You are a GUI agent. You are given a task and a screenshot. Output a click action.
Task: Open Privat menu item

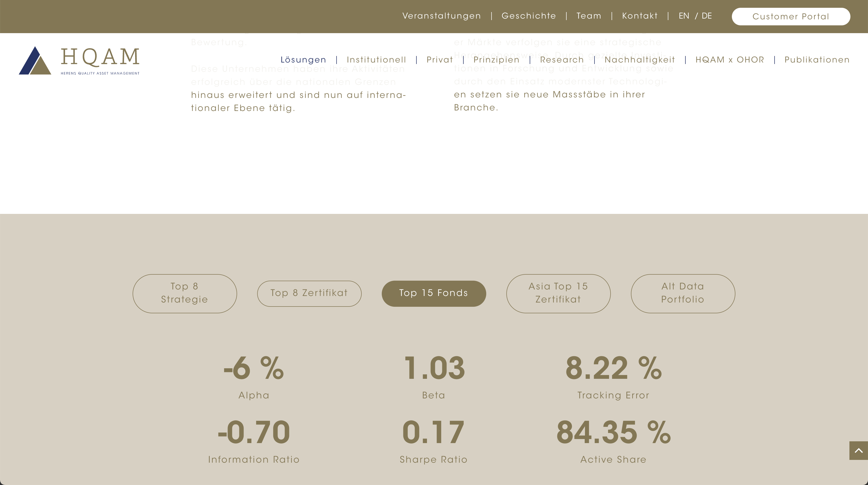(440, 60)
